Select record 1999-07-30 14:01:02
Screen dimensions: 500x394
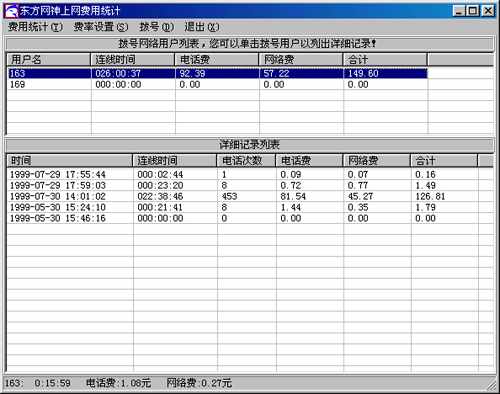pyautogui.click(x=58, y=196)
